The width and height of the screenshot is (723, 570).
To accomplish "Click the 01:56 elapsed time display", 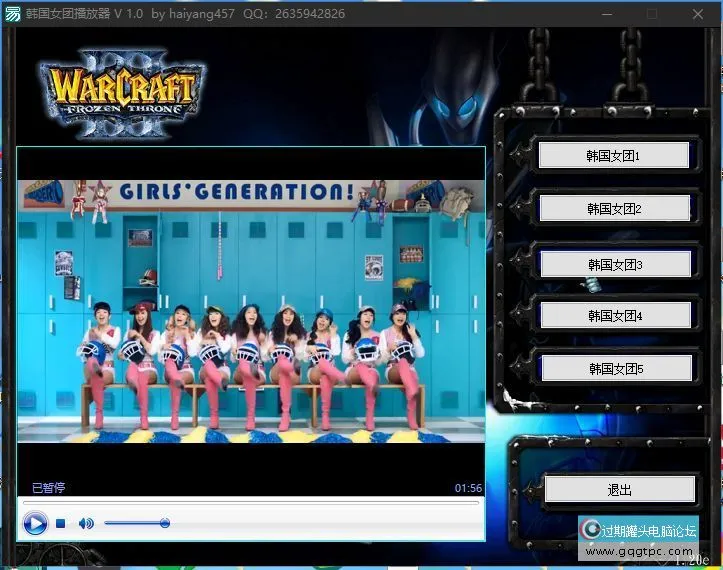I will pos(467,488).
